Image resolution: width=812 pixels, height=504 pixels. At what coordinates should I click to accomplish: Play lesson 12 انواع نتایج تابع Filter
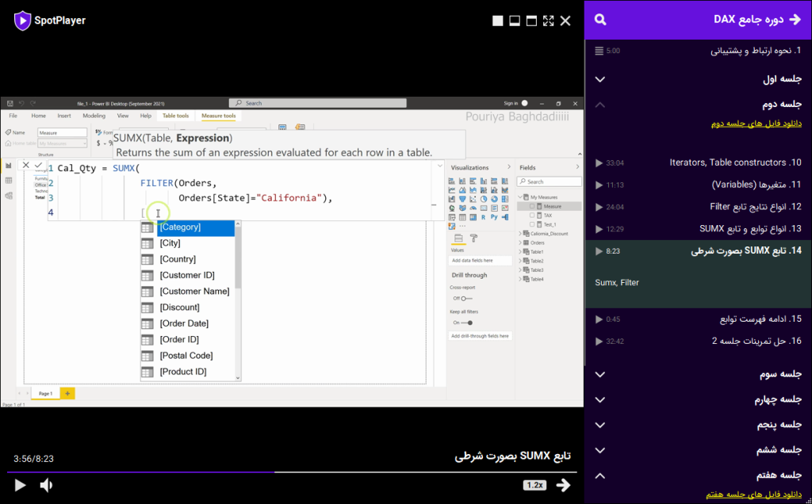[698, 207]
